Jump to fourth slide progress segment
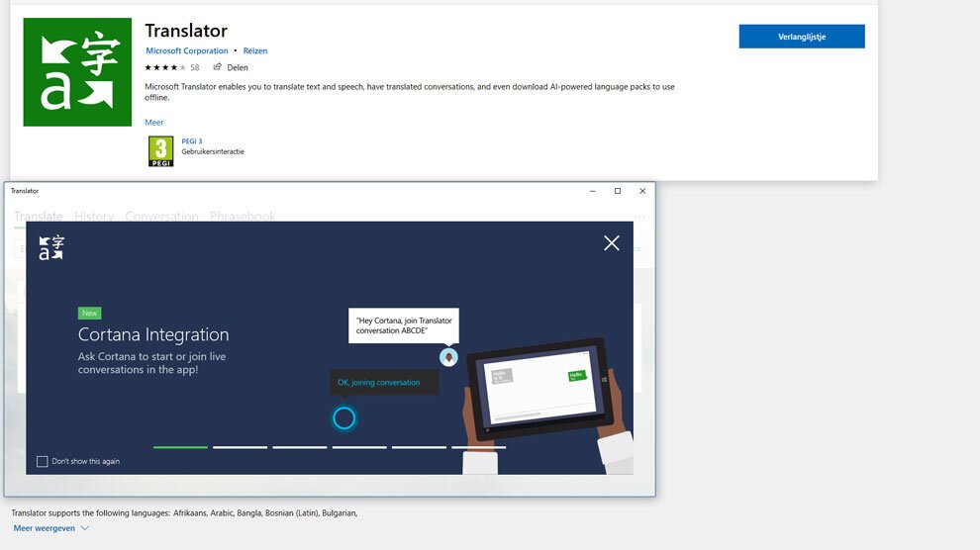 (x=359, y=447)
